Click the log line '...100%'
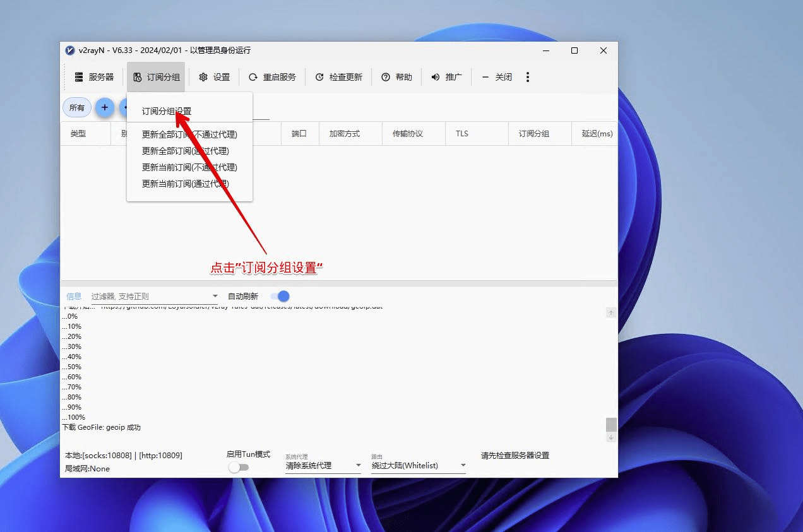 pyautogui.click(x=73, y=417)
